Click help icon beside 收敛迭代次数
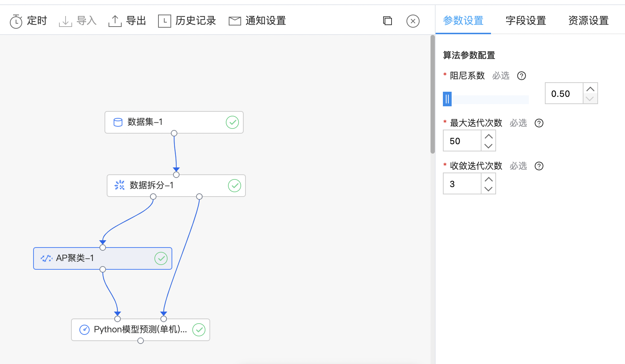The image size is (625, 364). tap(539, 166)
